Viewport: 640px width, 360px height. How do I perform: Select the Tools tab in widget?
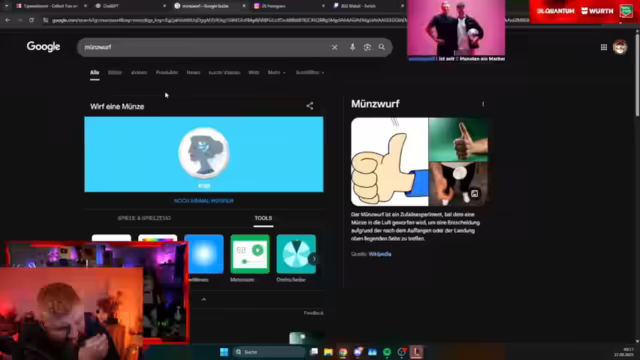(x=263, y=218)
